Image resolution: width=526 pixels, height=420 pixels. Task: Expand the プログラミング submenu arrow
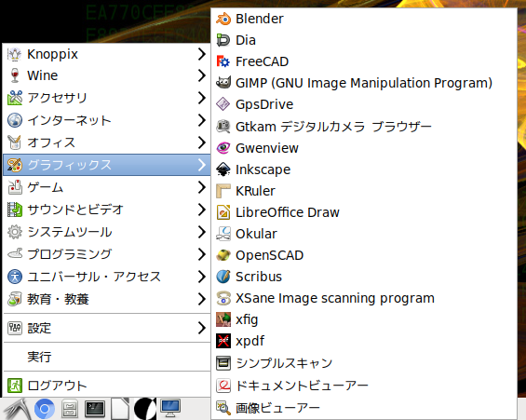click(201, 254)
